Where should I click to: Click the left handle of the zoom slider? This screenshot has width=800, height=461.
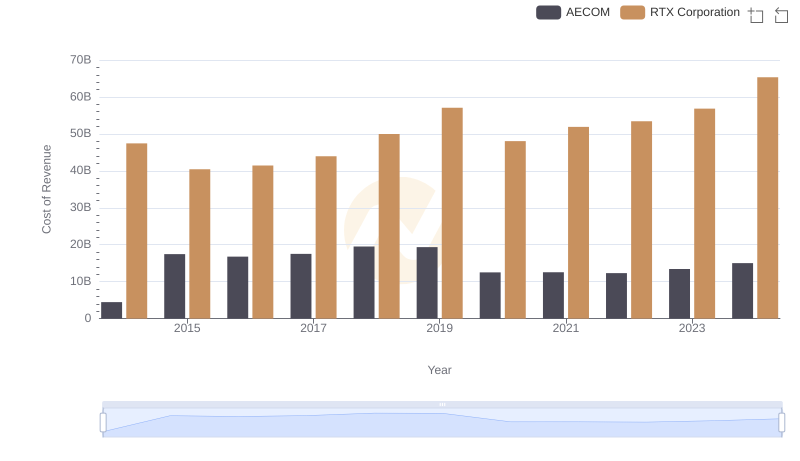(103, 423)
